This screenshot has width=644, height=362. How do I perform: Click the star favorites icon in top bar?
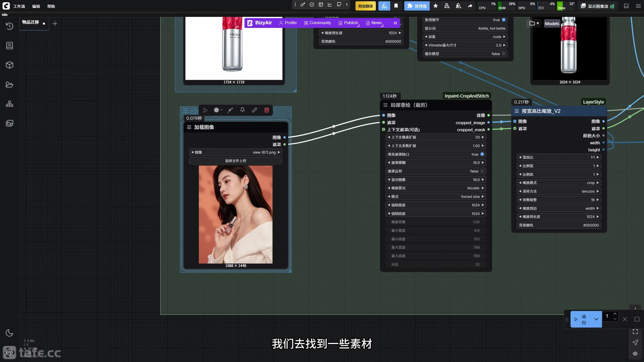tap(436, 6)
